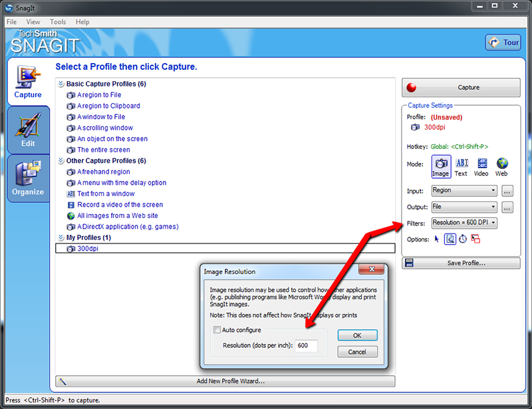
Task: Close the Image Resolution dialog
Action: point(372,269)
